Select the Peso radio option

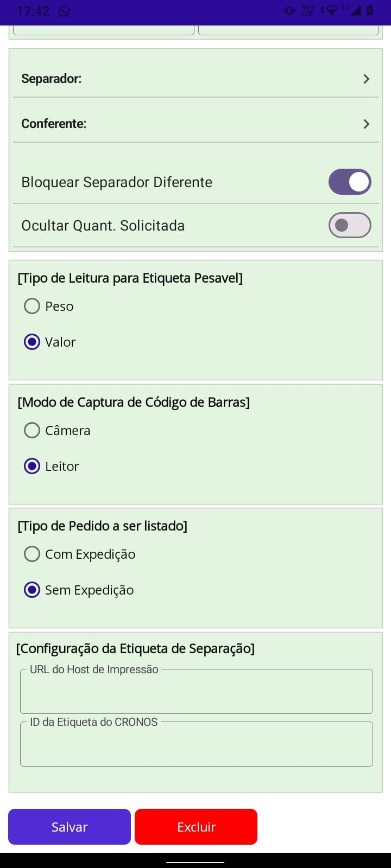(32, 307)
